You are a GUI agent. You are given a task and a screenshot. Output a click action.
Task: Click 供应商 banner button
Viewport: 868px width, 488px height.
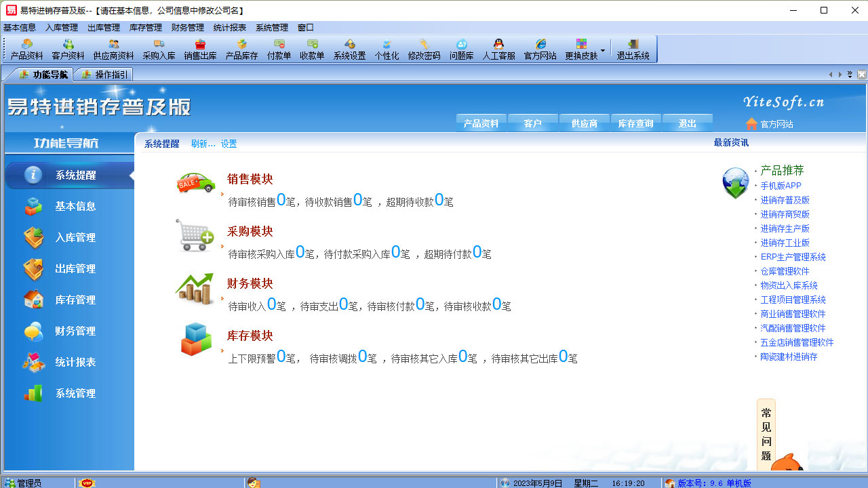coord(585,123)
